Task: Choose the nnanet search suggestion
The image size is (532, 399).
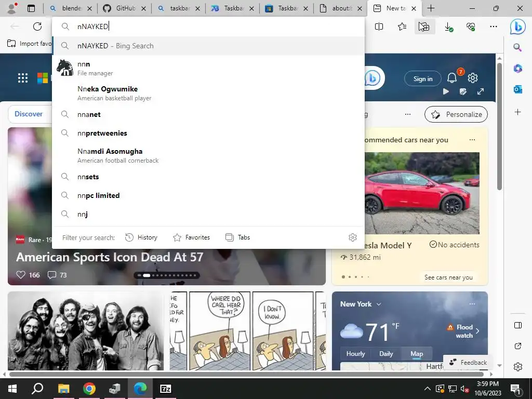Action: pyautogui.click(x=209, y=114)
